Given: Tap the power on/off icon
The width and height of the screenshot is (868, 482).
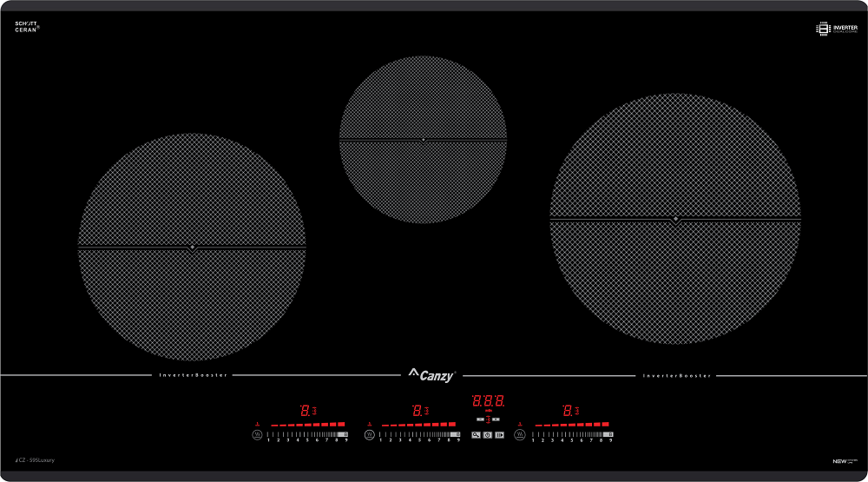Looking at the screenshot, I should tap(488, 435).
